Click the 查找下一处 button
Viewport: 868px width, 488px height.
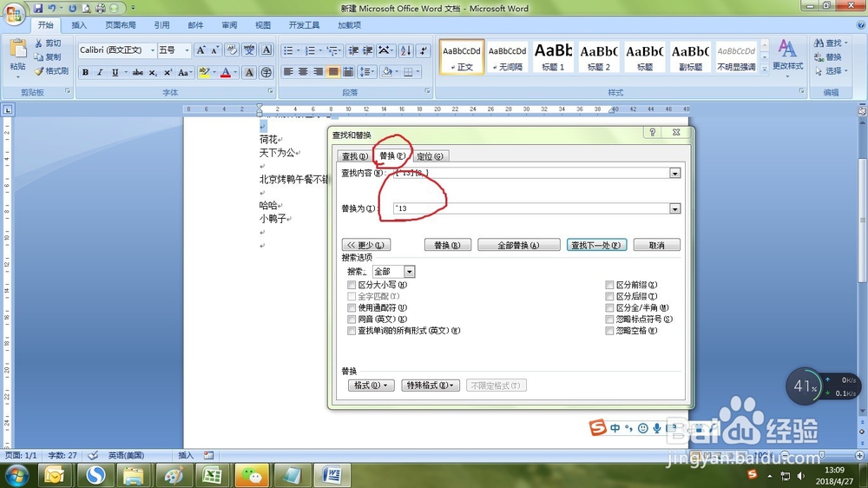(x=596, y=245)
